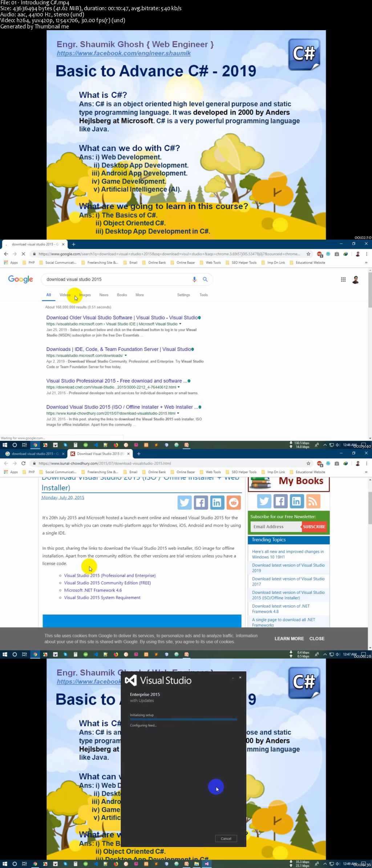
Task: Click the microphone voice search icon
Action: tap(194, 279)
